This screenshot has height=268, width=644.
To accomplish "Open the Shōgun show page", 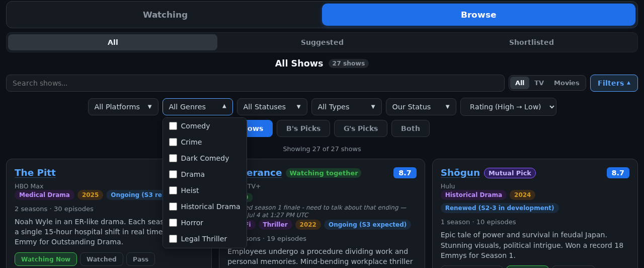I will (460, 173).
